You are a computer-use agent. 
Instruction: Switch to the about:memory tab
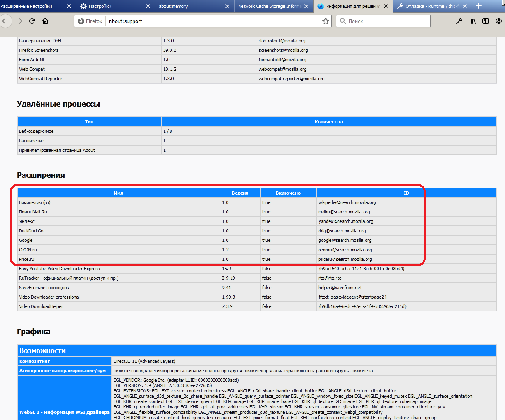pos(189,6)
